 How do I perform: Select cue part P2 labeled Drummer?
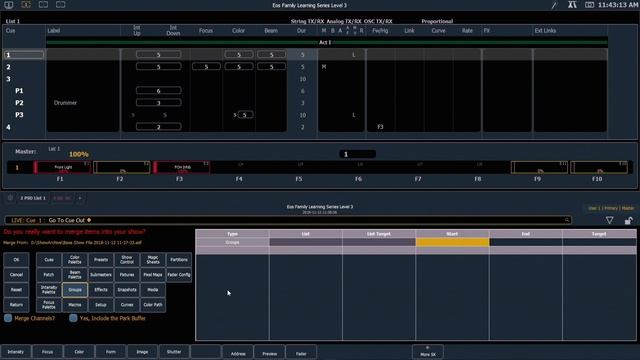19,103
